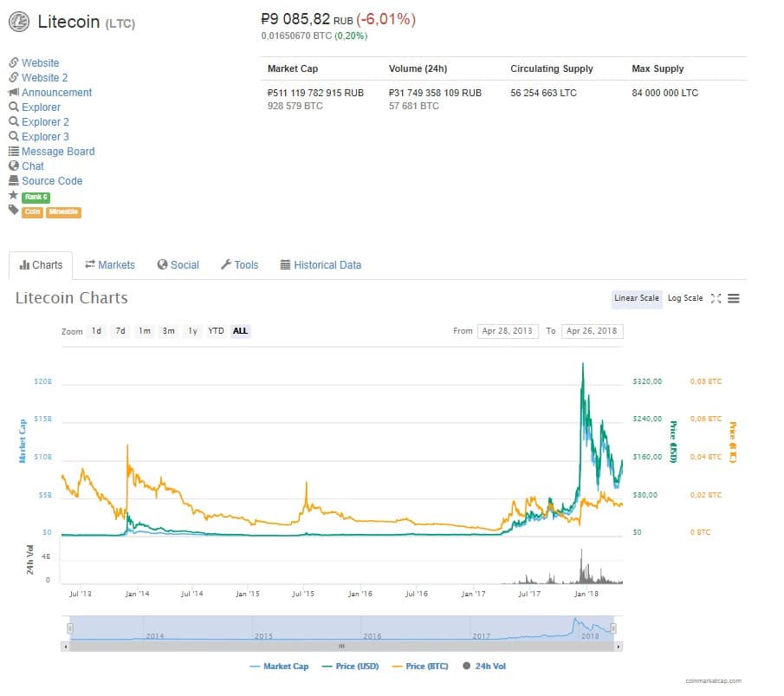Click the globe icon beside Chat
Image resolution: width=784 pixels, height=696 pixels.
click(x=14, y=166)
